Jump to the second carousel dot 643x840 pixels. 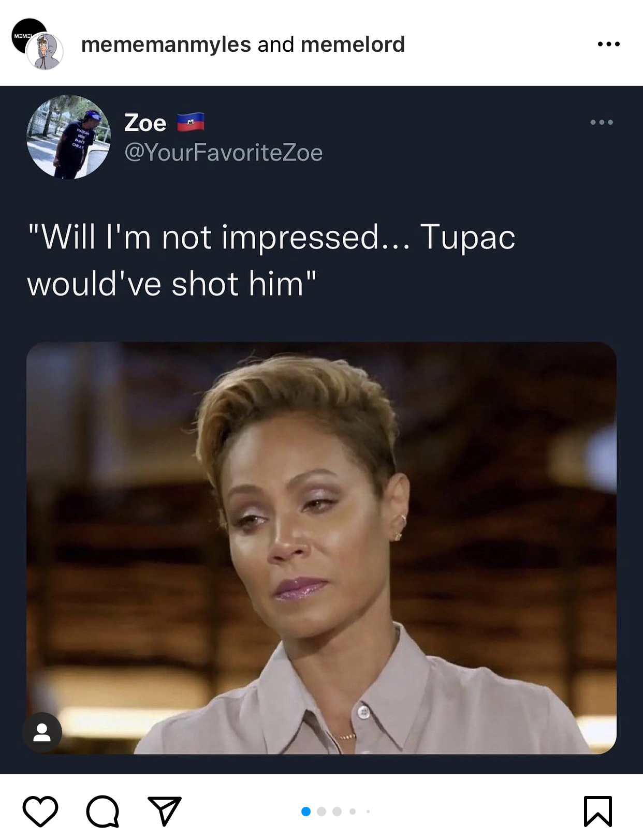[x=321, y=812]
